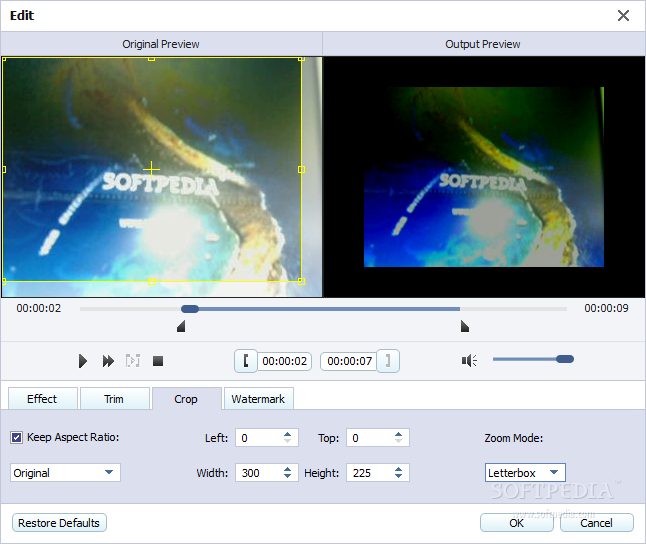The width and height of the screenshot is (646, 544).
Task: Click the playback position slider thumb
Action: [190, 309]
